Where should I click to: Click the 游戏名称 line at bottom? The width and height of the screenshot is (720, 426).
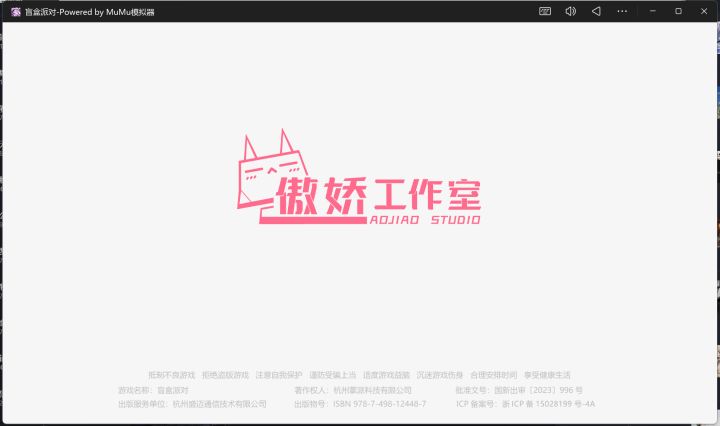153,390
